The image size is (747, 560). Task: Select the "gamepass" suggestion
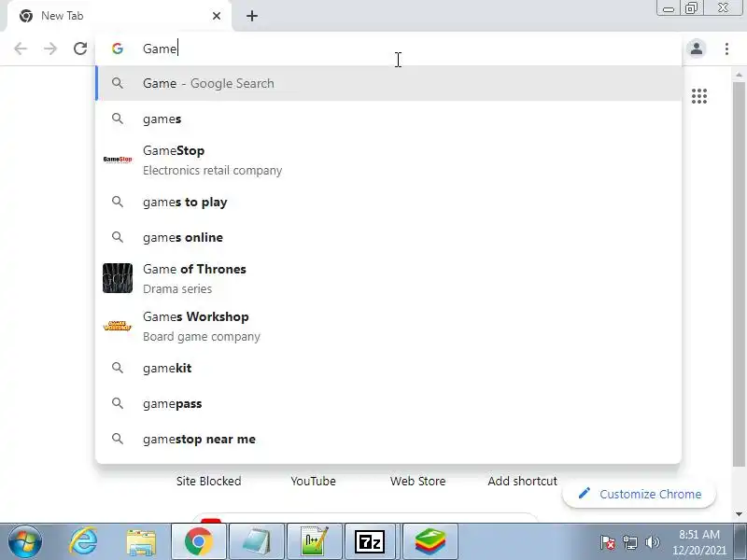388,404
